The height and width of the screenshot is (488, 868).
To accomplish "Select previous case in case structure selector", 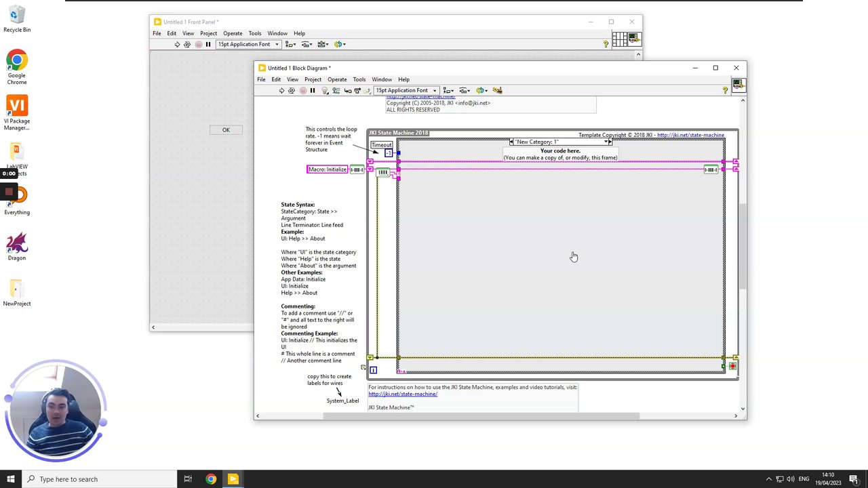I will 511,142.
